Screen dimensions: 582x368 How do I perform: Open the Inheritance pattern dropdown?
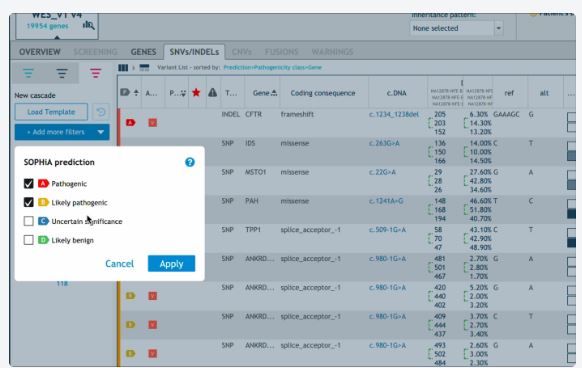457,28
